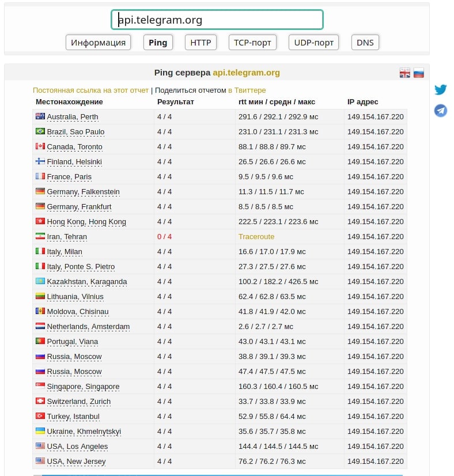Click the Finland flag icon

point(40,161)
